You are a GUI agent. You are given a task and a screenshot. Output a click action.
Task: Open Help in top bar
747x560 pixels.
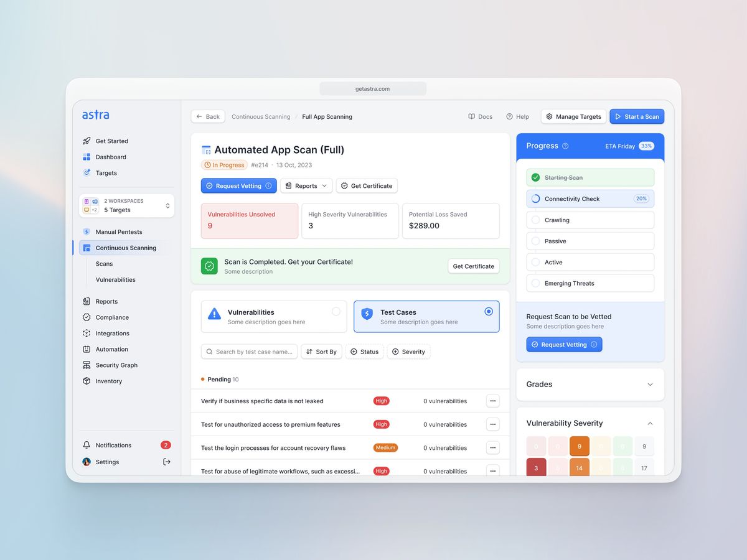[x=517, y=116]
